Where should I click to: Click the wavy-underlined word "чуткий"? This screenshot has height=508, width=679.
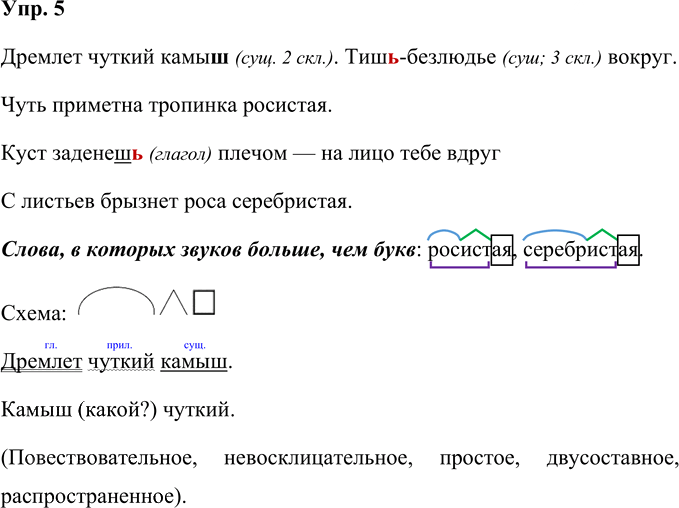121,362
